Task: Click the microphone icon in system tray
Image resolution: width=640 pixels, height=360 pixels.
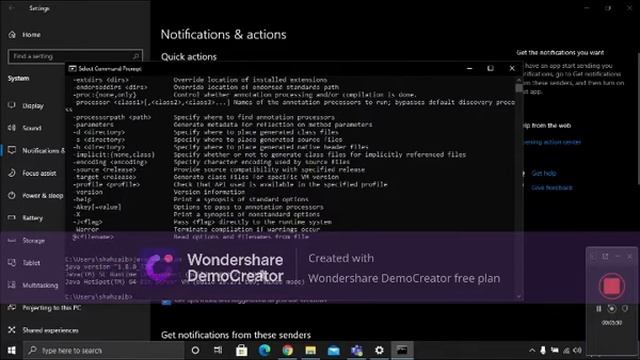Action: click(543, 350)
